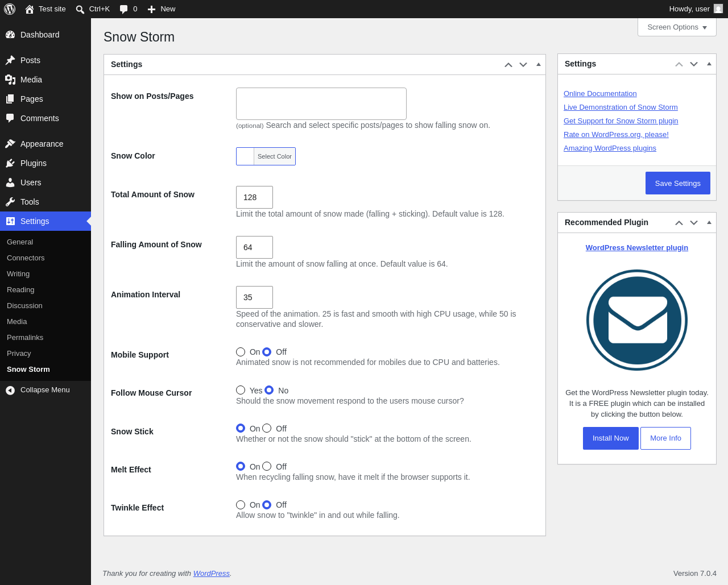Open Live Demonstration of Snow Storm link
This screenshot has width=728, height=585.
tap(621, 107)
